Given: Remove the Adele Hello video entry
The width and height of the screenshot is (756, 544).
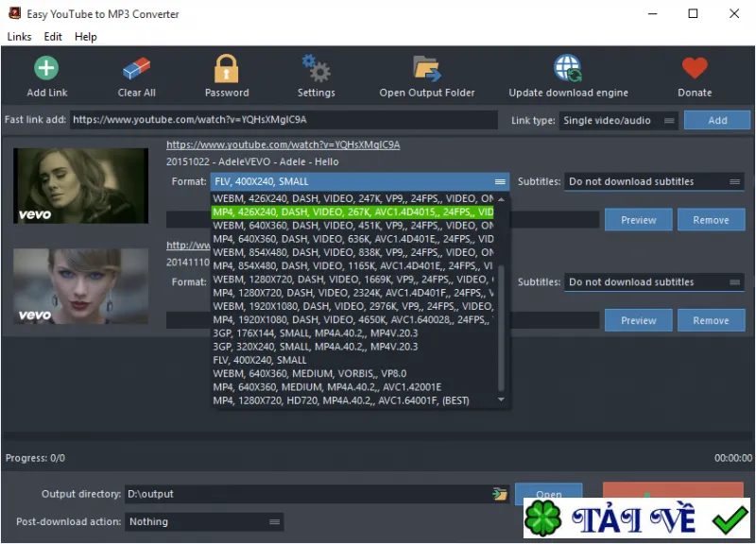Looking at the screenshot, I should click(711, 220).
